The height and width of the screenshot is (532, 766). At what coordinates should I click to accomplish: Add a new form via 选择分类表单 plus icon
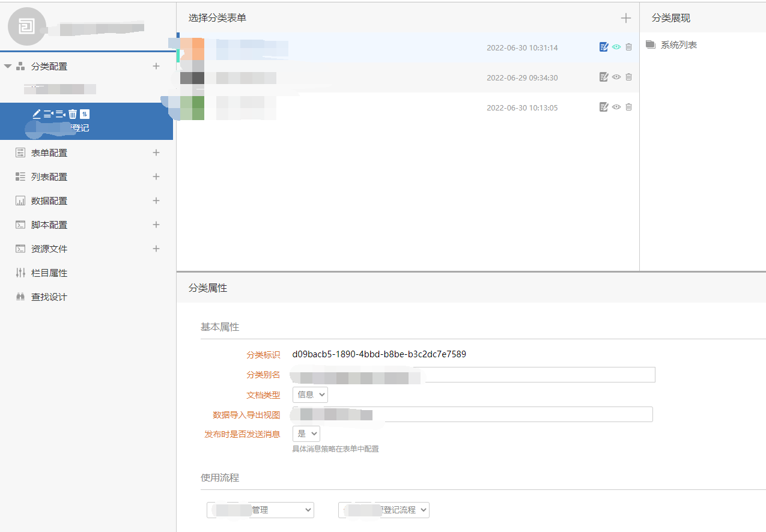pyautogui.click(x=625, y=18)
